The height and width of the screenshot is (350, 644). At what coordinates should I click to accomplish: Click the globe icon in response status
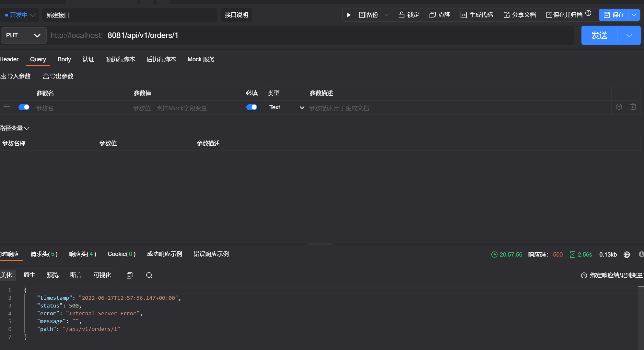coord(627,255)
